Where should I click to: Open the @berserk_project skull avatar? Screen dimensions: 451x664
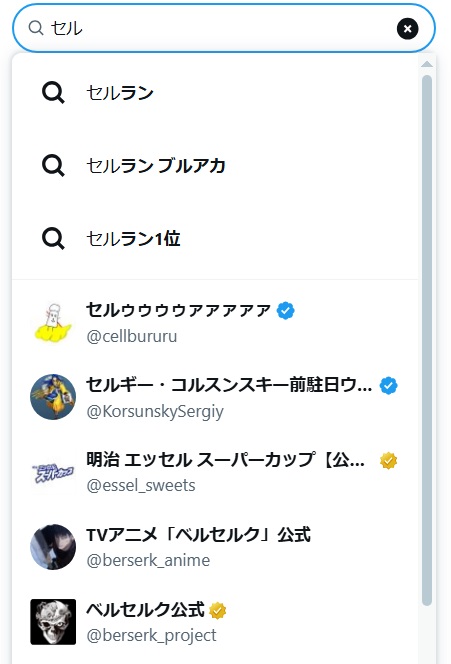(53, 622)
